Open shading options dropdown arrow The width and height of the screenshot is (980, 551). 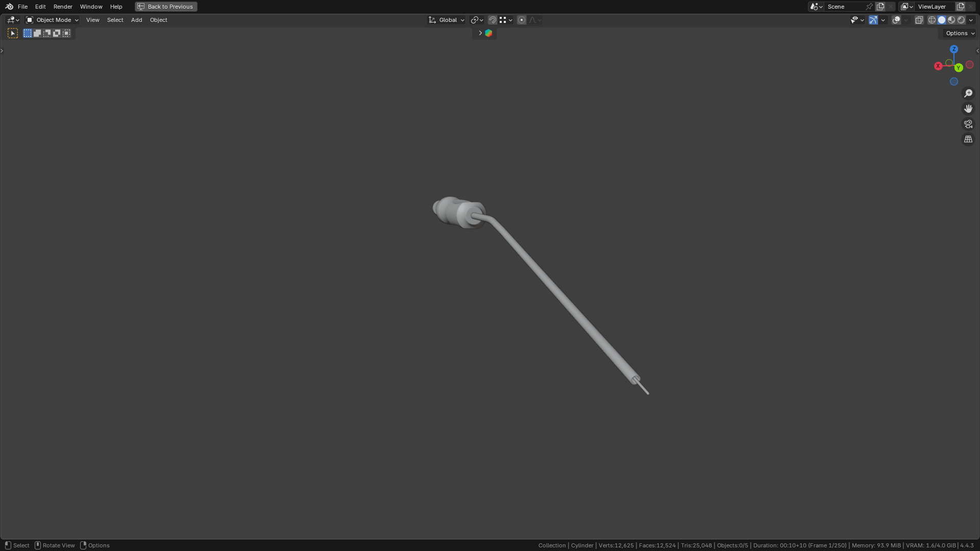[x=971, y=20]
